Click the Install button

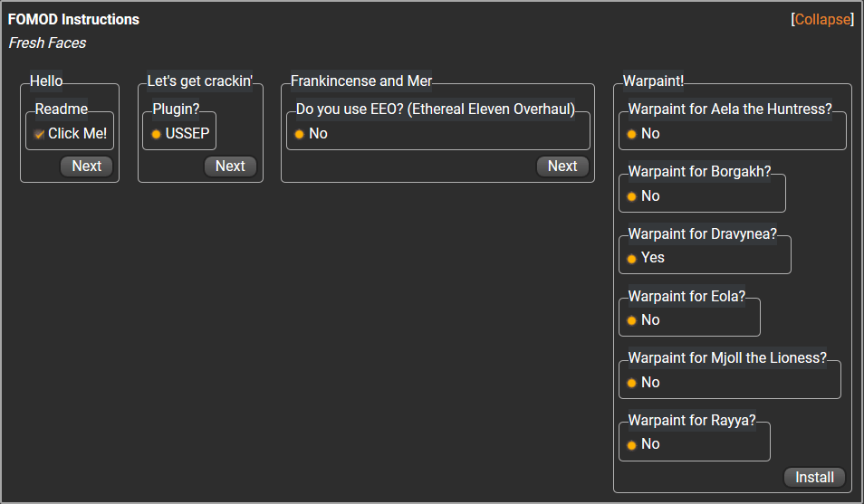click(x=814, y=477)
